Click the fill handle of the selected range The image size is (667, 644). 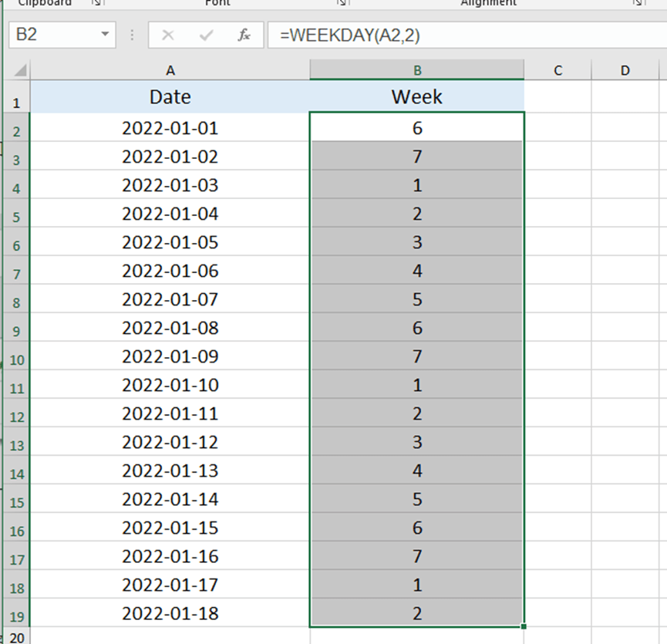coord(524,626)
